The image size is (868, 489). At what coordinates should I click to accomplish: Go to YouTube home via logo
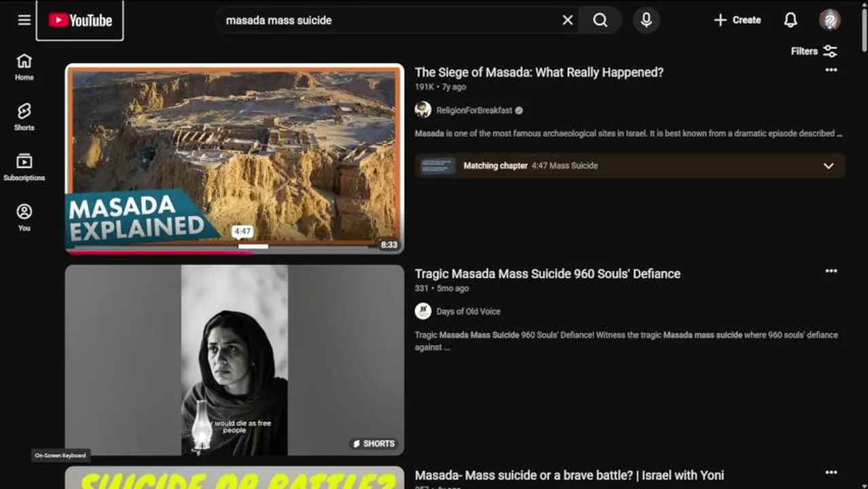pyautogui.click(x=80, y=20)
